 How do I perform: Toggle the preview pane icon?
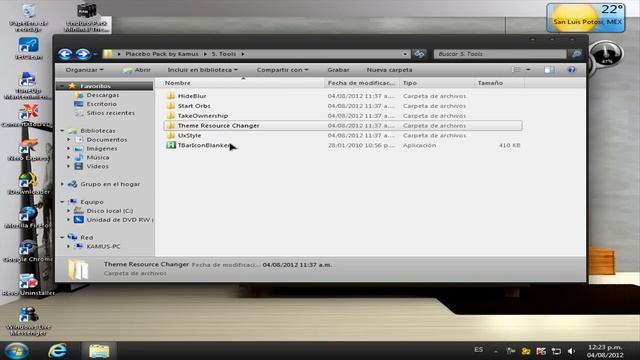click(x=549, y=70)
